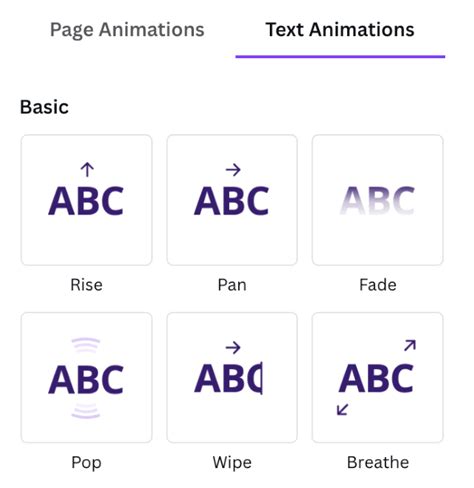Click the upward arrow icon in Rise

pyautogui.click(x=87, y=170)
